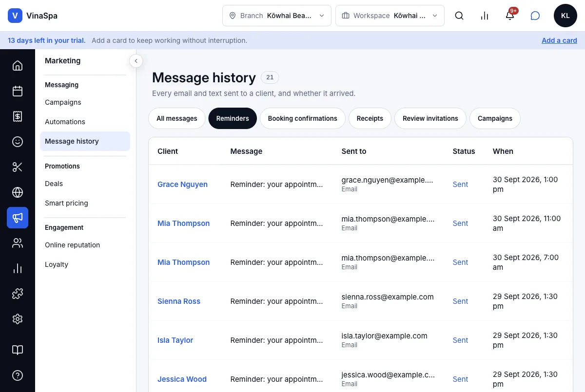This screenshot has height=392, width=585.
Task: Switch to Campaigns filter tab
Action: 495,118
